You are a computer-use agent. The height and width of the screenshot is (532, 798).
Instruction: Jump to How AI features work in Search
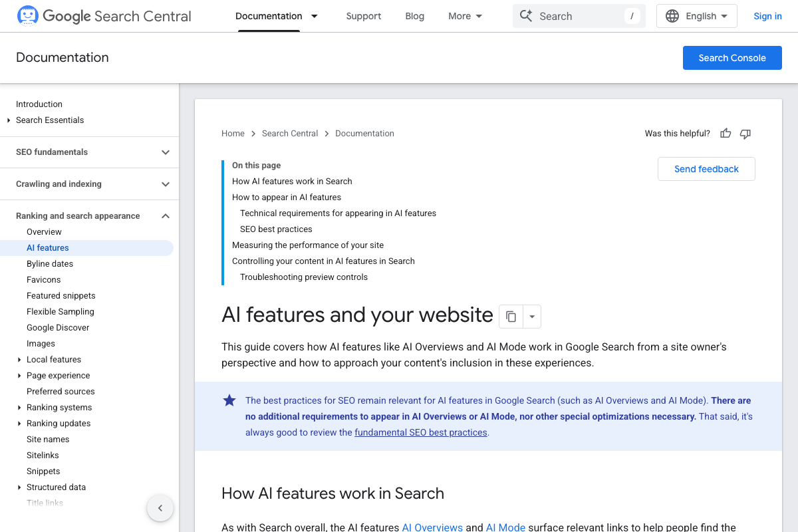(x=292, y=182)
